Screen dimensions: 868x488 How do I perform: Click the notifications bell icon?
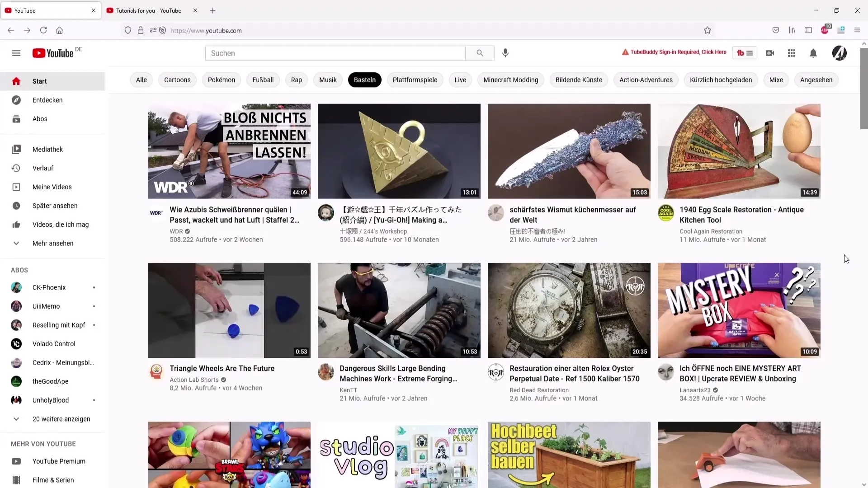click(813, 53)
